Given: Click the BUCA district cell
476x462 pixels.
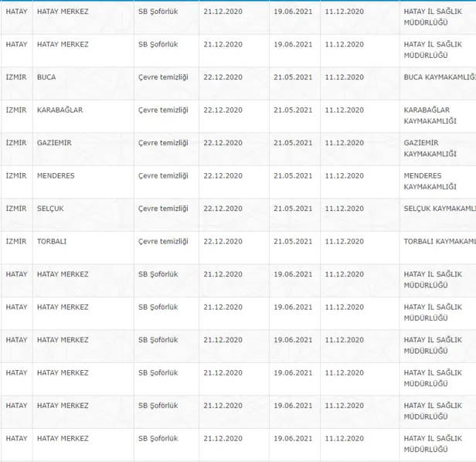Looking at the screenshot, I should [x=46, y=77].
